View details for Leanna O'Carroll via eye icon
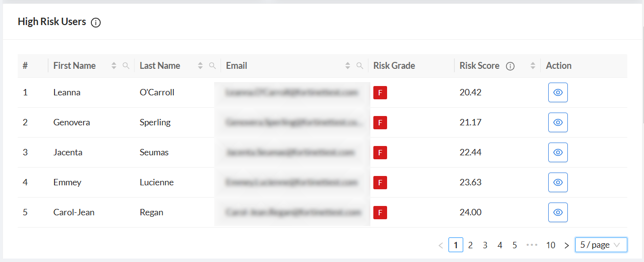Screen dimensions: 644x262 click(558, 92)
